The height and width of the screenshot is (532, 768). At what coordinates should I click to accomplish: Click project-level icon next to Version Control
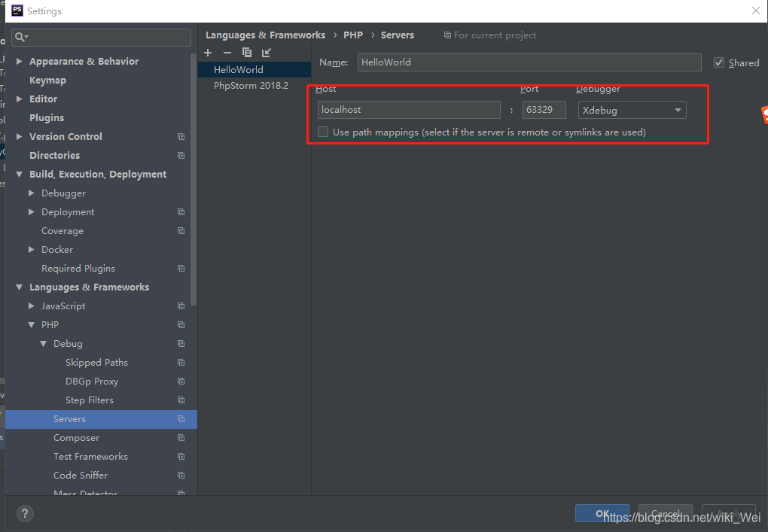tap(181, 136)
